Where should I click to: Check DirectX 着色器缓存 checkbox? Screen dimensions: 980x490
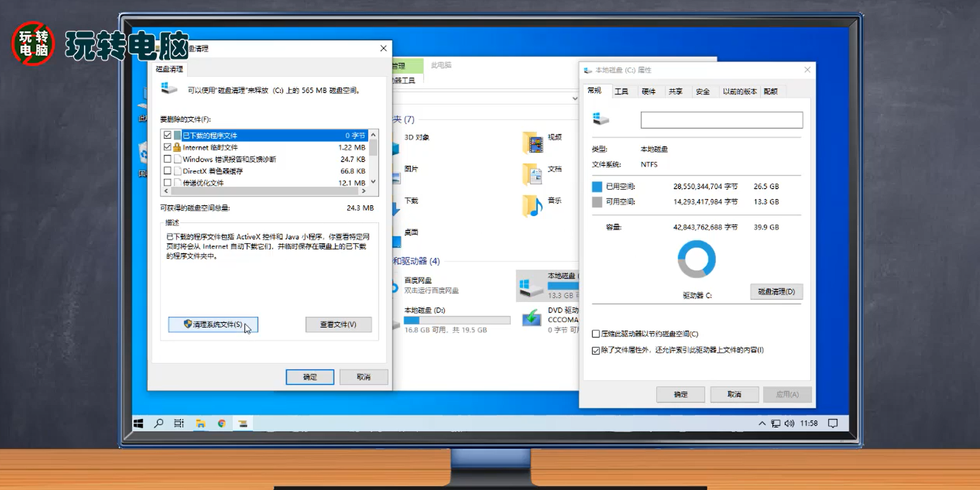(167, 171)
